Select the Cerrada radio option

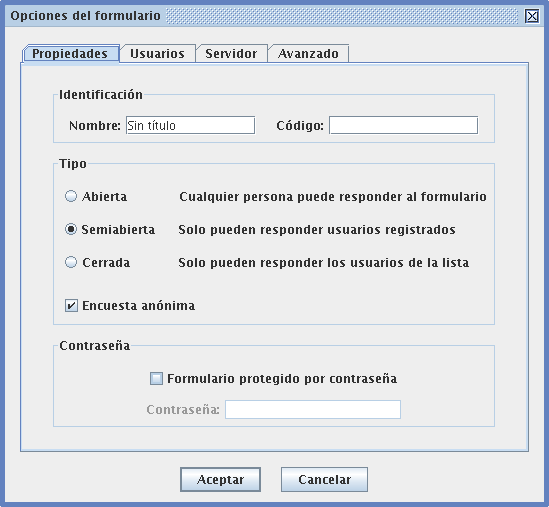71,262
